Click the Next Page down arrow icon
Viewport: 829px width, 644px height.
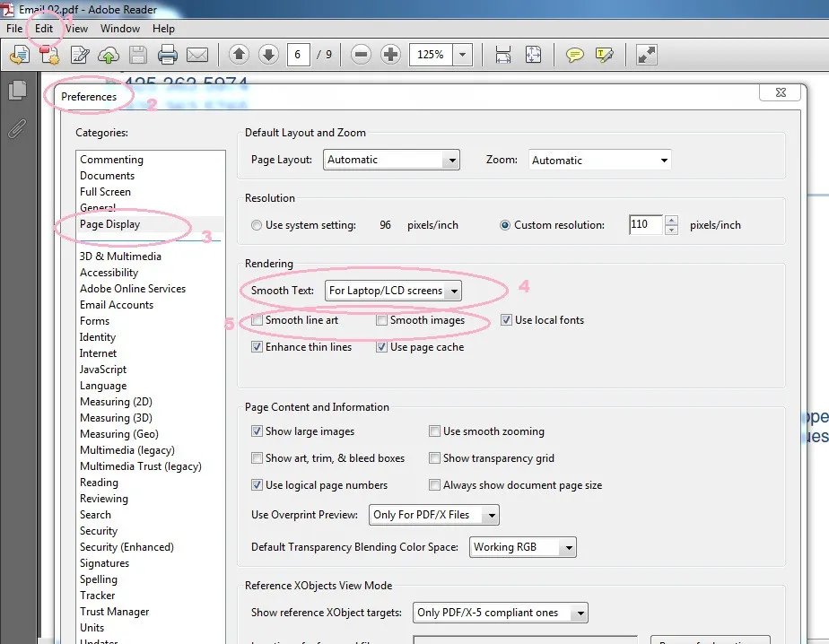click(269, 54)
